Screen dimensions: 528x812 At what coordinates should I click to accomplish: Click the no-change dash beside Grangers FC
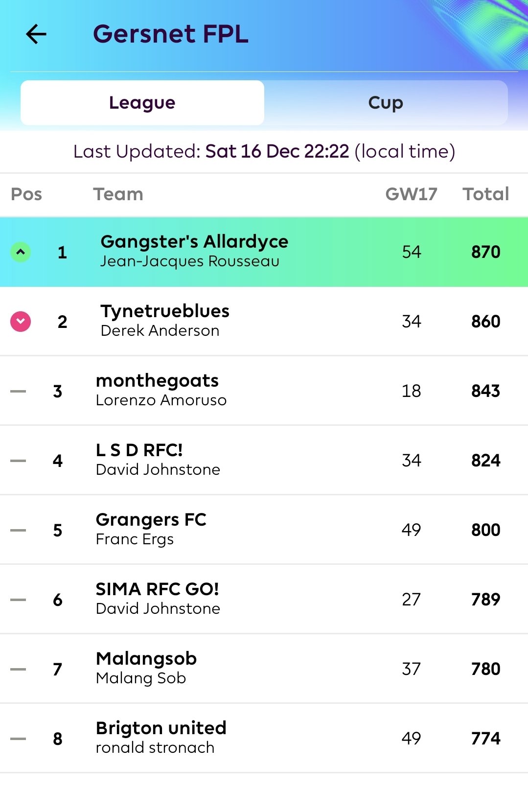(x=18, y=530)
